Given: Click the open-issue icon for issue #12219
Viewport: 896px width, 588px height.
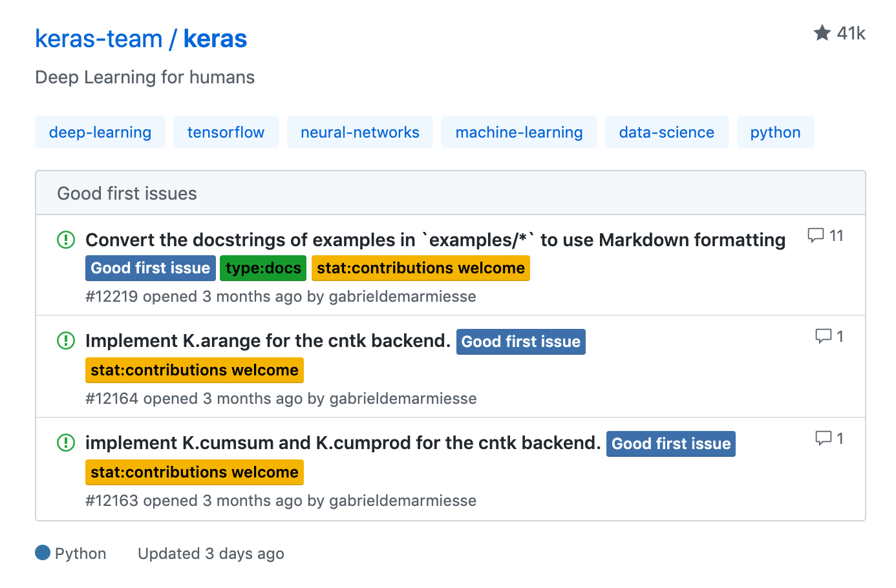Looking at the screenshot, I should tap(66, 240).
